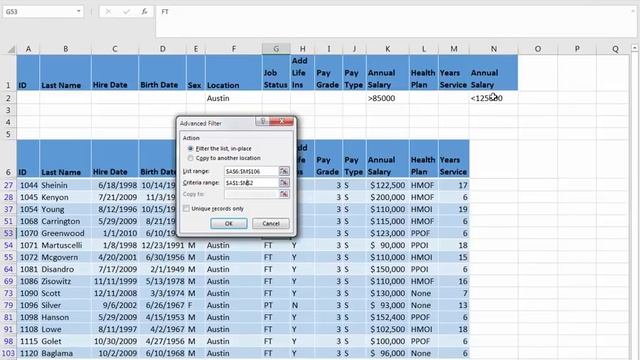Screen dimensions: 640x360
Task: Click the $102,500 annual salary cell
Action: coord(387,329)
